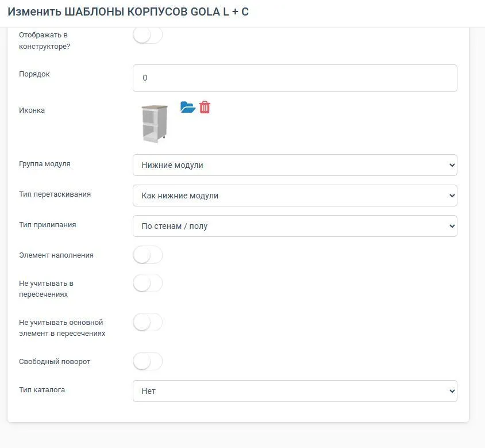Click the 'Элемент наполнения' label text
The width and height of the screenshot is (485, 448).
click(56, 255)
